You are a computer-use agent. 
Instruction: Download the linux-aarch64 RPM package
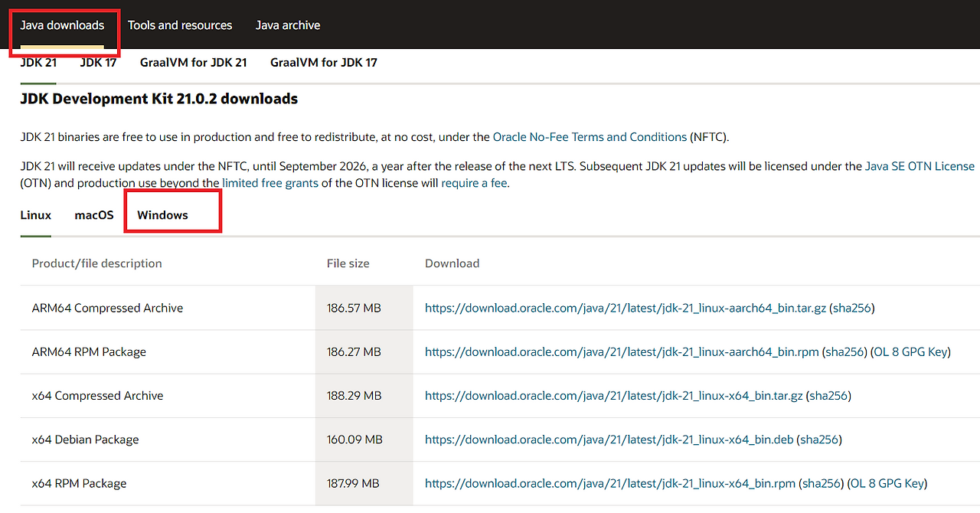(x=622, y=352)
